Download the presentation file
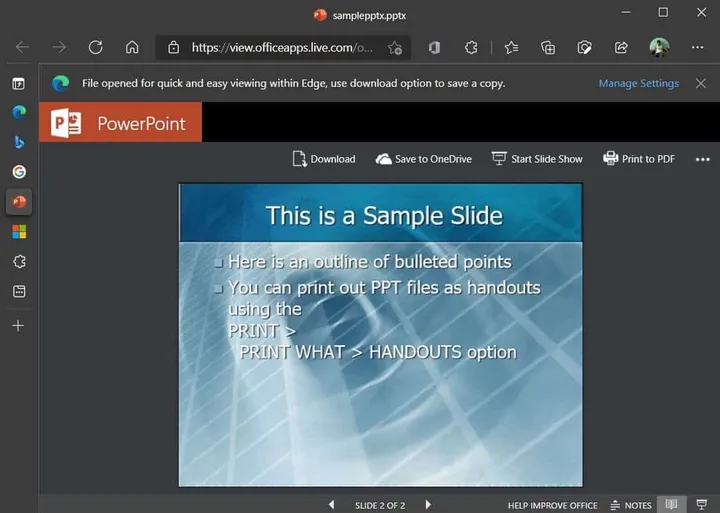720x513 pixels. [x=324, y=159]
